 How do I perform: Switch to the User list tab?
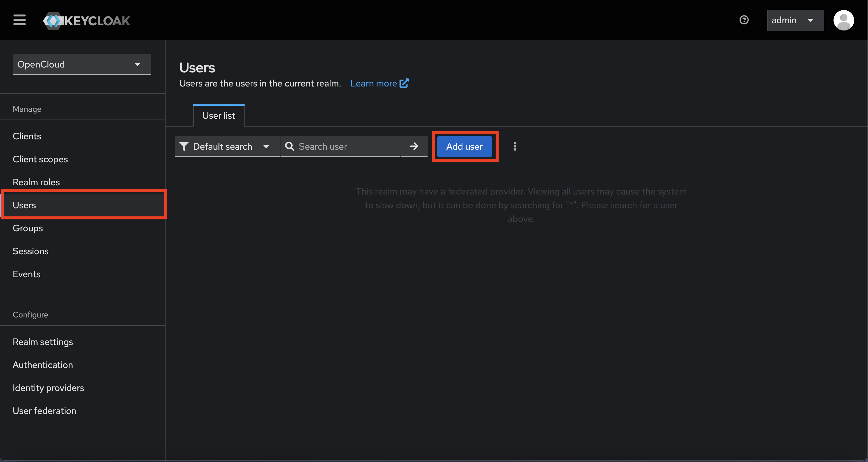click(x=218, y=115)
